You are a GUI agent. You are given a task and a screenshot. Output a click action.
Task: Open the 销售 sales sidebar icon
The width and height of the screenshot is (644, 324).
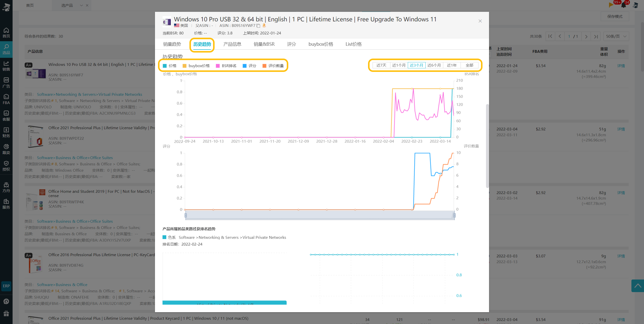[x=6, y=66]
